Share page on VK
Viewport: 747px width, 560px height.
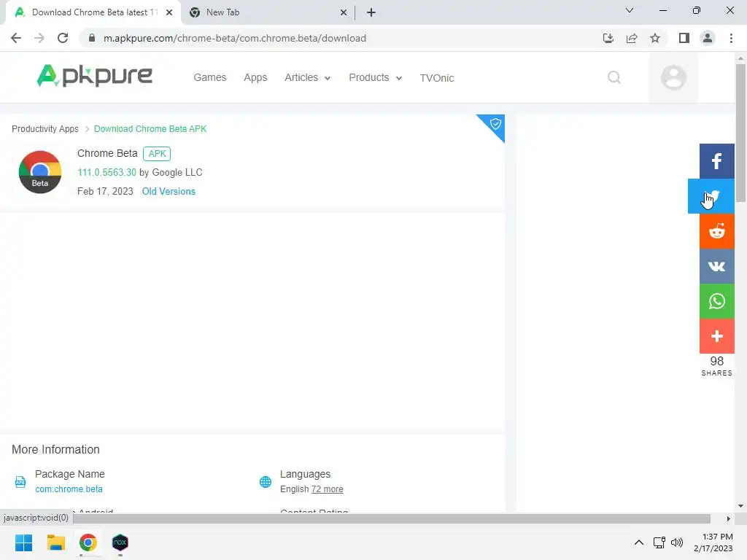[716, 266]
